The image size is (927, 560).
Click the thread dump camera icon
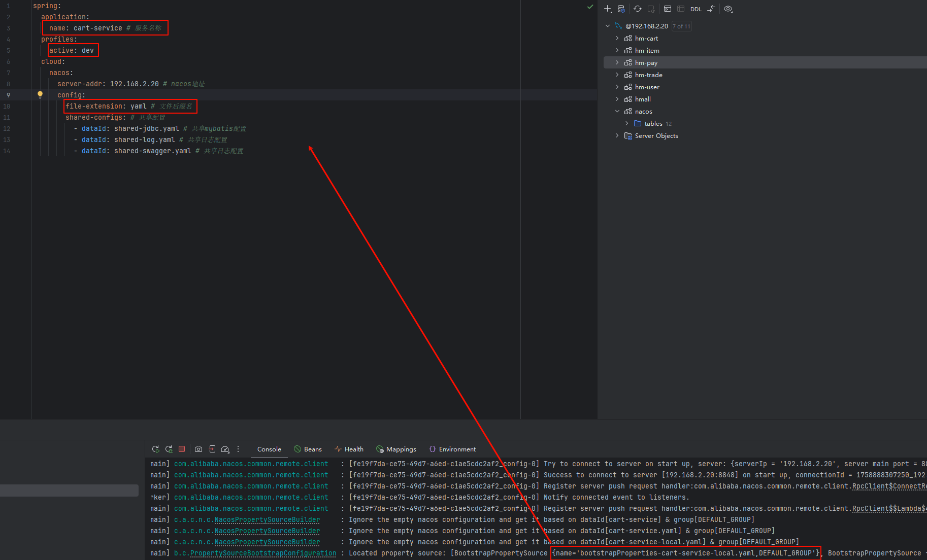(x=198, y=449)
